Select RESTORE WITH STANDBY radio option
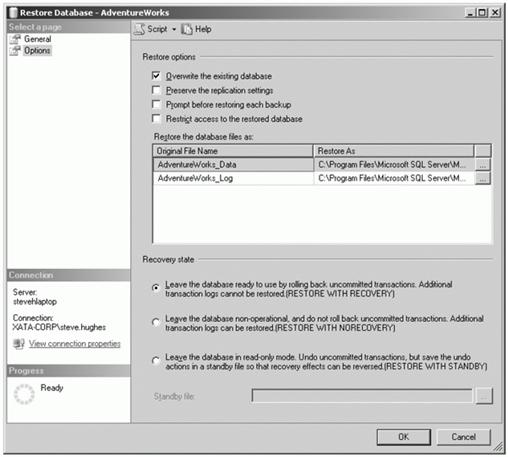Image resolution: width=508 pixels, height=457 pixels. (156, 360)
